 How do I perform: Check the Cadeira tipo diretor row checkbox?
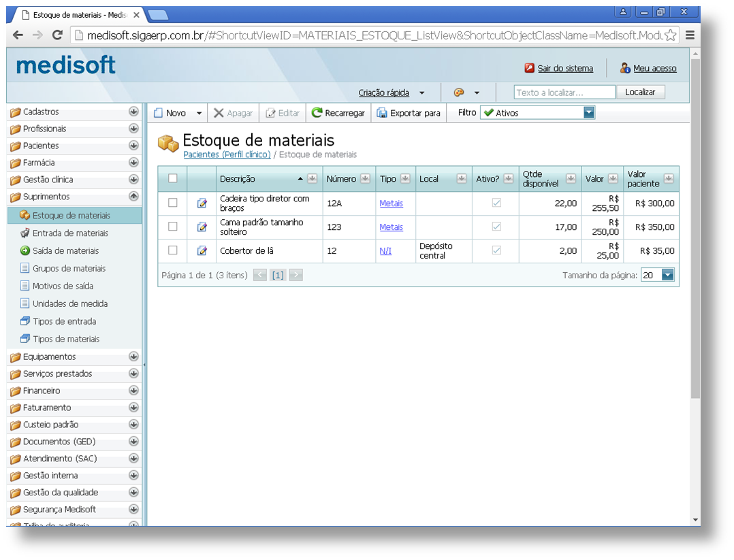[173, 203]
